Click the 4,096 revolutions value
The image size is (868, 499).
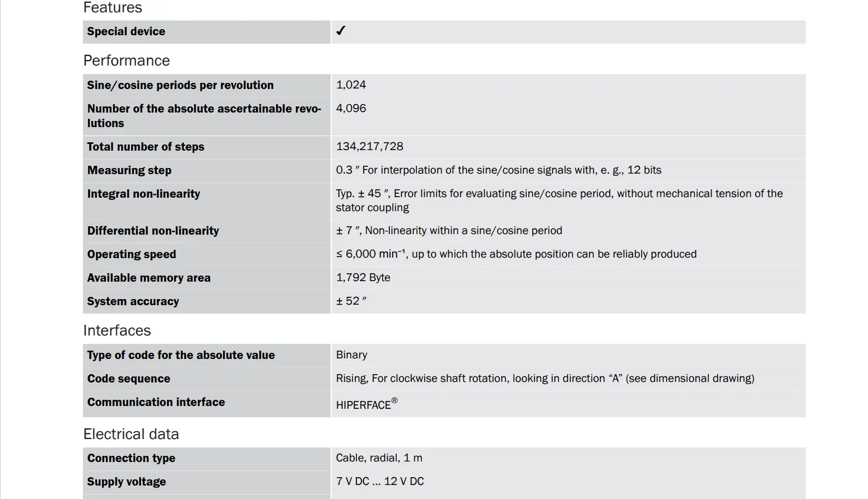[351, 109]
